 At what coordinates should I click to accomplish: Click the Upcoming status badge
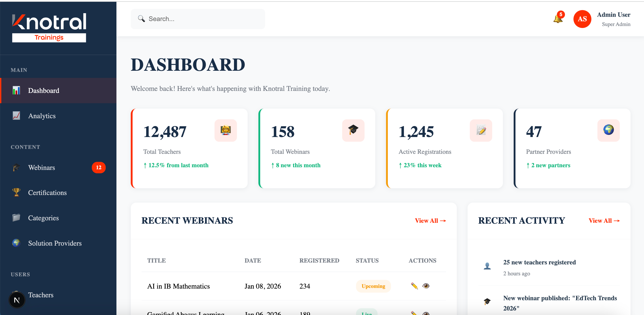(373, 286)
